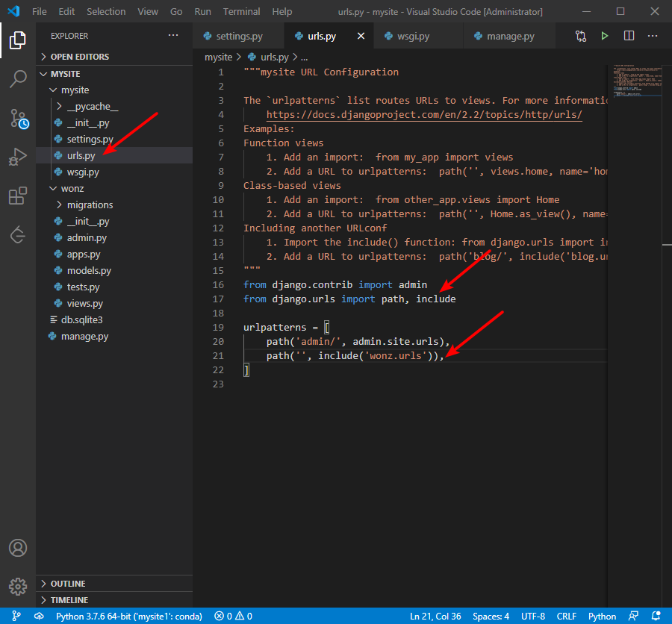Change CRLF end of line sequence
This screenshot has height=624, width=672.
(x=567, y=617)
